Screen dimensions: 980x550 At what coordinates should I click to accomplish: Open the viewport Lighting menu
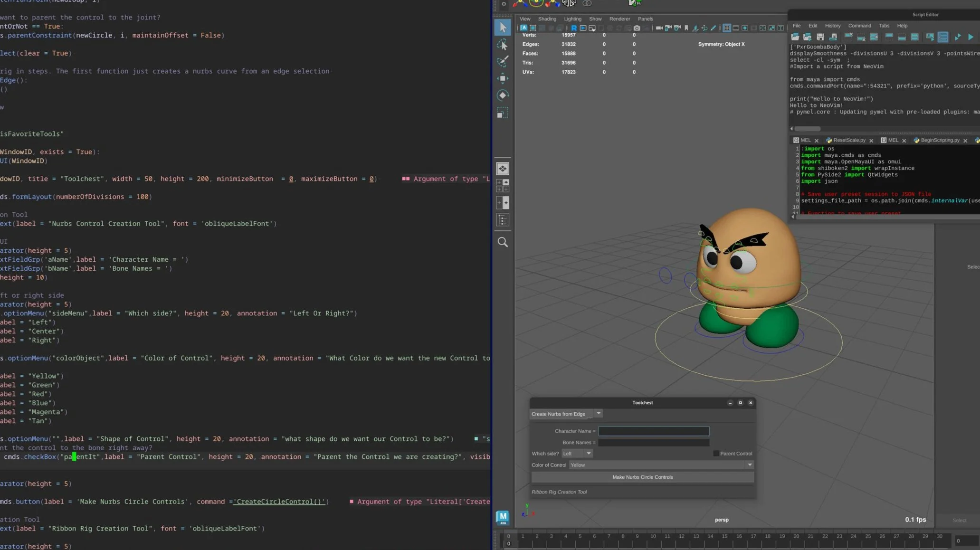pyautogui.click(x=572, y=19)
